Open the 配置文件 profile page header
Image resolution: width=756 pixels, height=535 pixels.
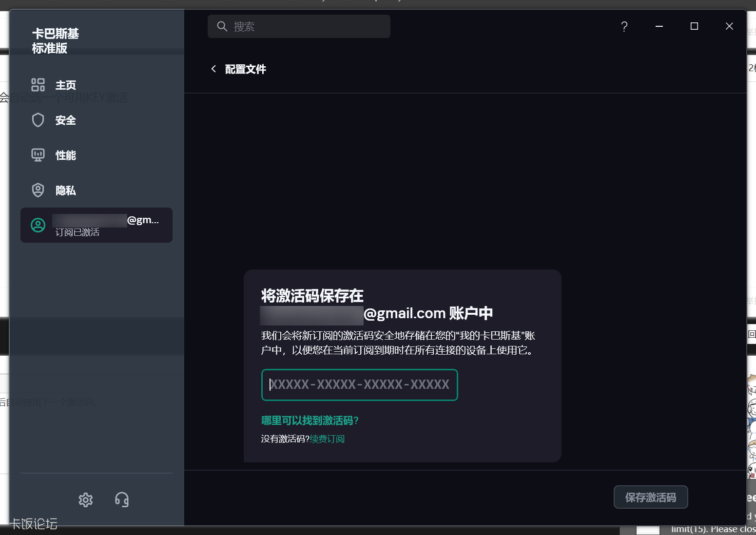pos(245,69)
